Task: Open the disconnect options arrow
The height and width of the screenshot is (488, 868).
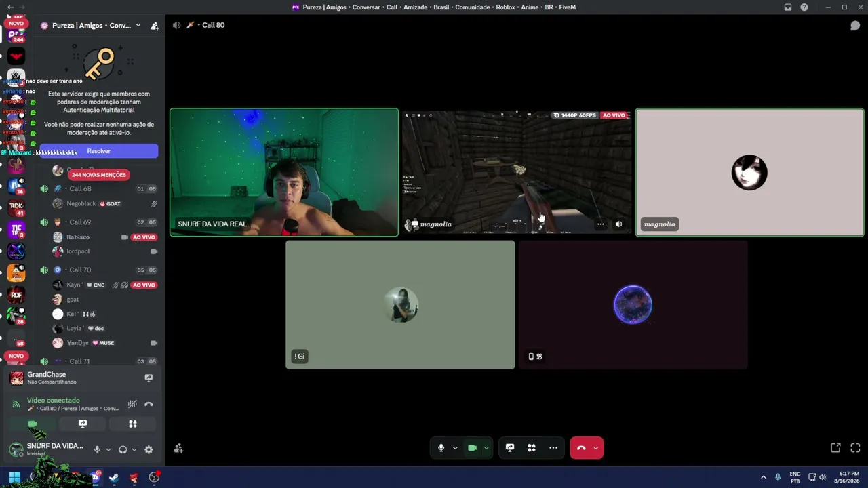Action: (x=595, y=448)
